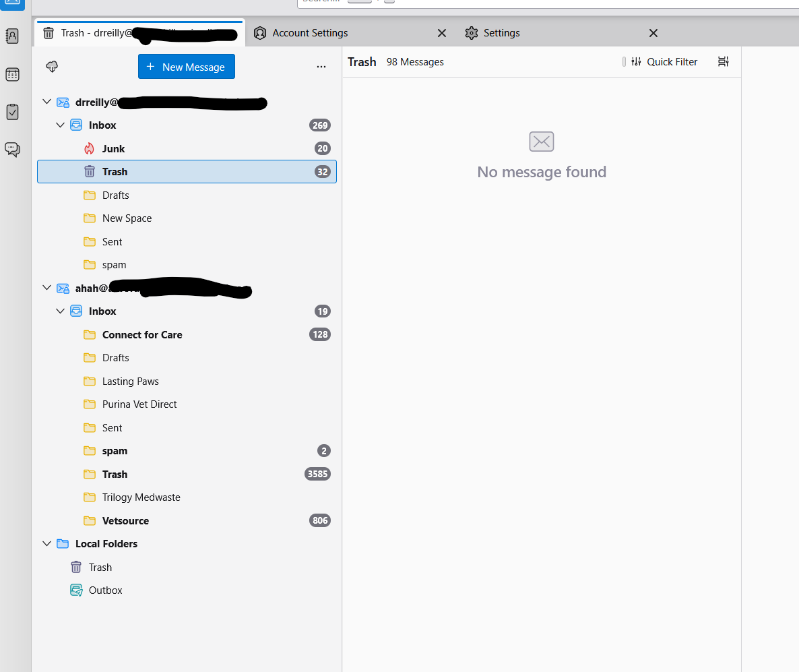Click the Account Settings tab icon
Image resolution: width=799 pixels, height=672 pixels.
pos(260,33)
